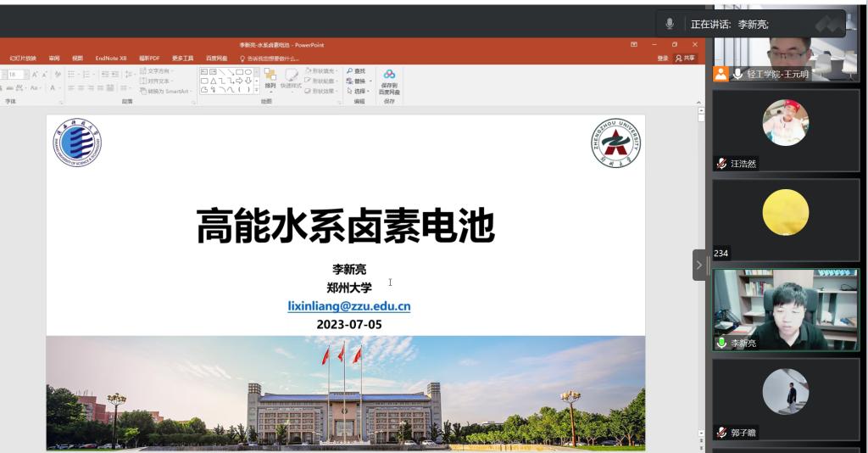Open the 幻灯片放映 slide show tab
This screenshot has width=868, height=453.
click(23, 58)
